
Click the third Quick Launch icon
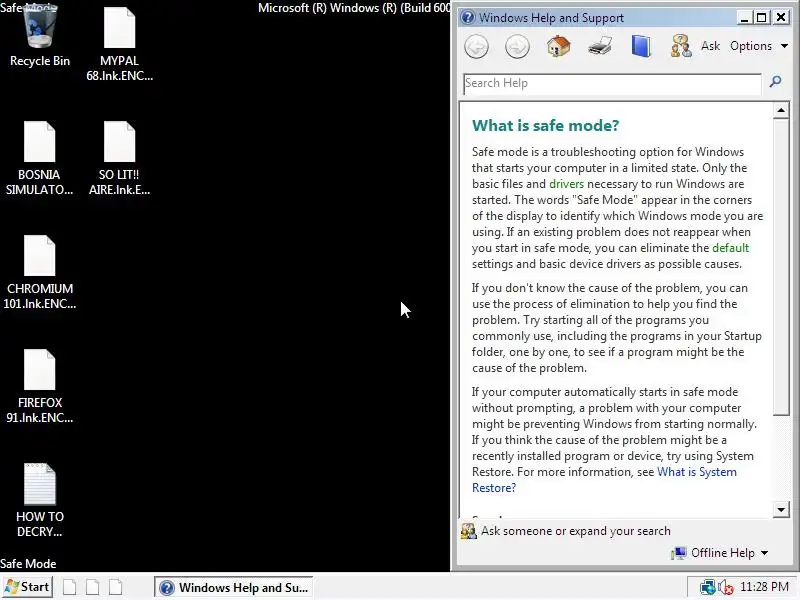pos(116,587)
